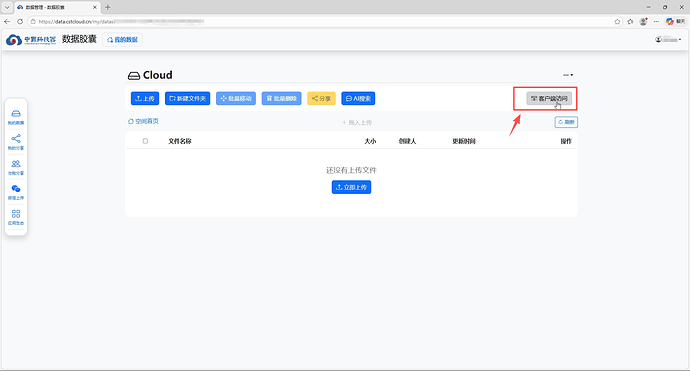Open 微信上传 WeChat upload in sidebar

click(16, 192)
